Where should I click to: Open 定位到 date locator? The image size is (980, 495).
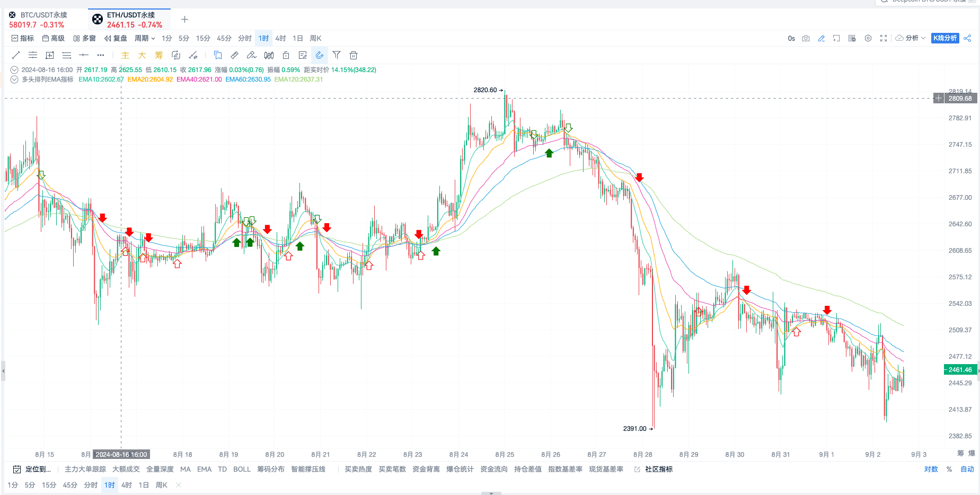(x=32, y=469)
